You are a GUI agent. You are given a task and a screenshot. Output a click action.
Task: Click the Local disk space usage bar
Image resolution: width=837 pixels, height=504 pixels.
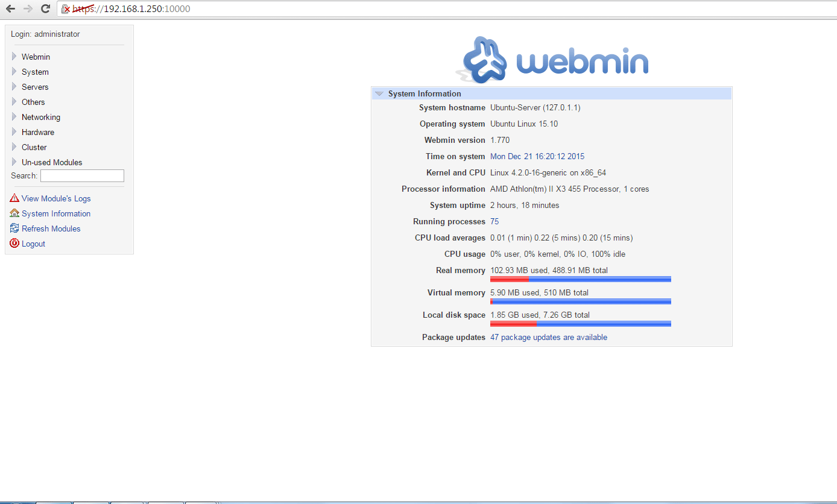581,324
